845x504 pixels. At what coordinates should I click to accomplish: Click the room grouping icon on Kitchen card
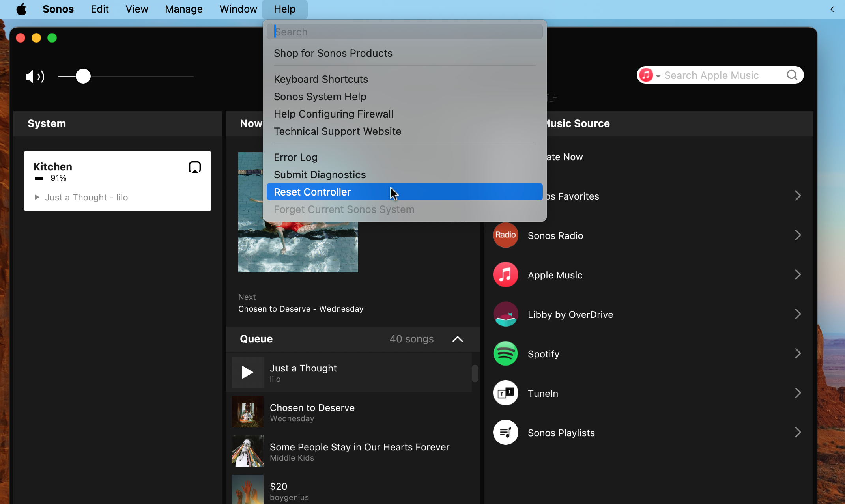tap(194, 167)
